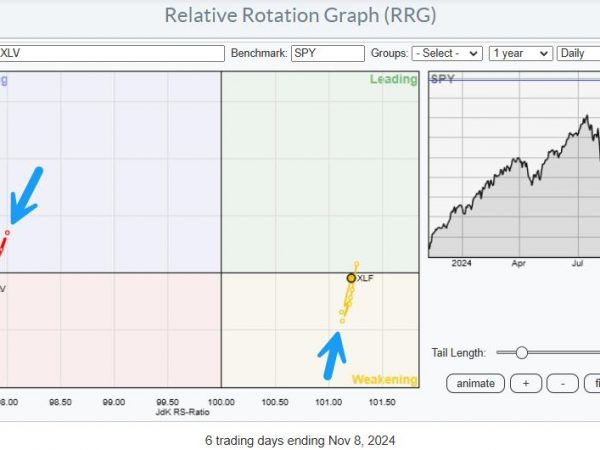Click the Benchmark field showing SPY

(x=328, y=53)
